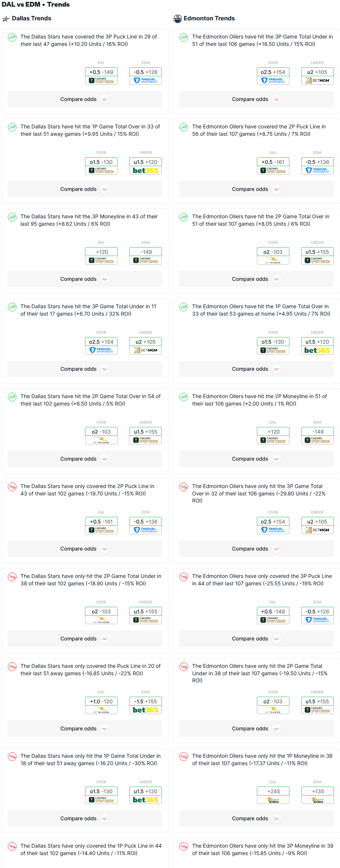Expand Compare odds for Dallas 3P Moneyline trend
The height and width of the screenshot is (868, 340).
(85, 279)
